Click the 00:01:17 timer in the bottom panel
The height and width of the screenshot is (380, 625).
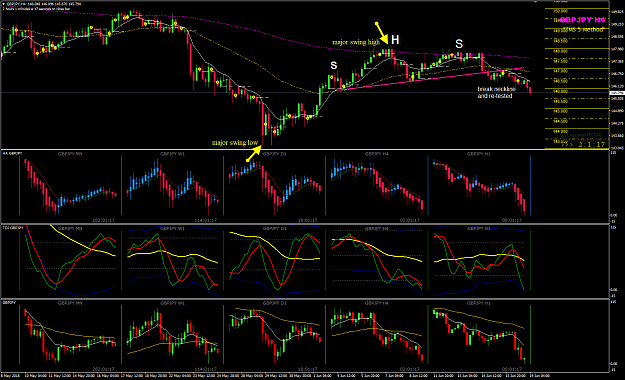click(512, 369)
